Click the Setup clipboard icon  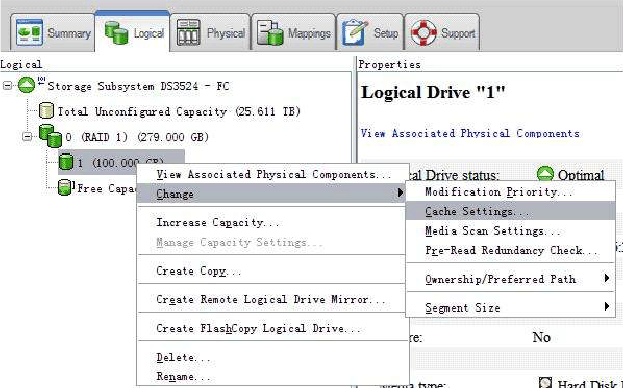point(355,33)
